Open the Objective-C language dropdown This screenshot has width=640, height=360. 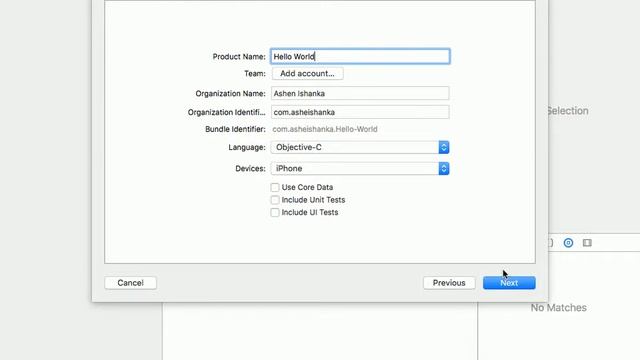pos(360,147)
